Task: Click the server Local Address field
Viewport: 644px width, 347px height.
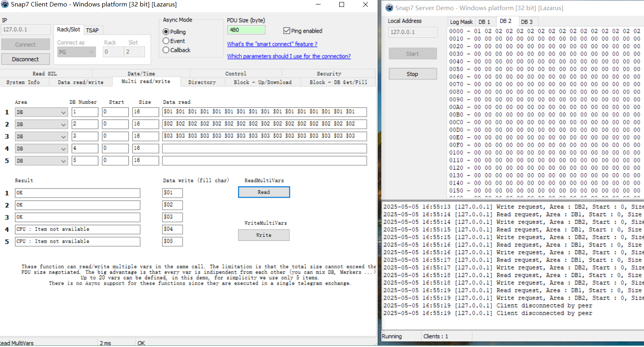Action: pos(413,32)
